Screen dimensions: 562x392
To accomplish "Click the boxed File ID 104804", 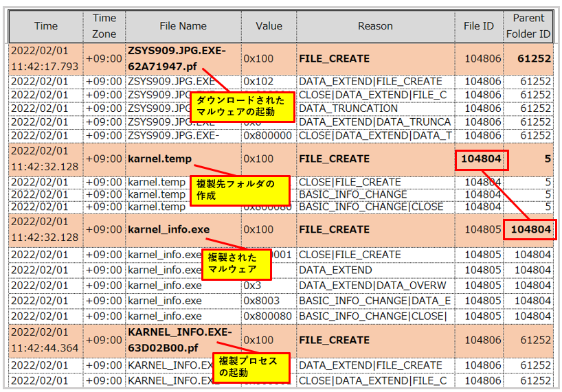I will point(481,159).
